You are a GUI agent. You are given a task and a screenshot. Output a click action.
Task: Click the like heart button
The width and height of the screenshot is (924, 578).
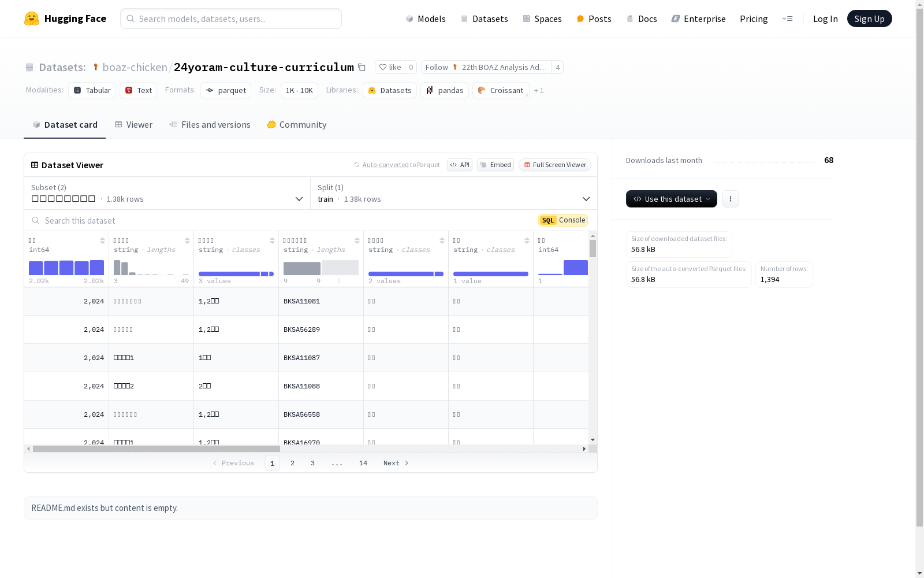click(390, 67)
